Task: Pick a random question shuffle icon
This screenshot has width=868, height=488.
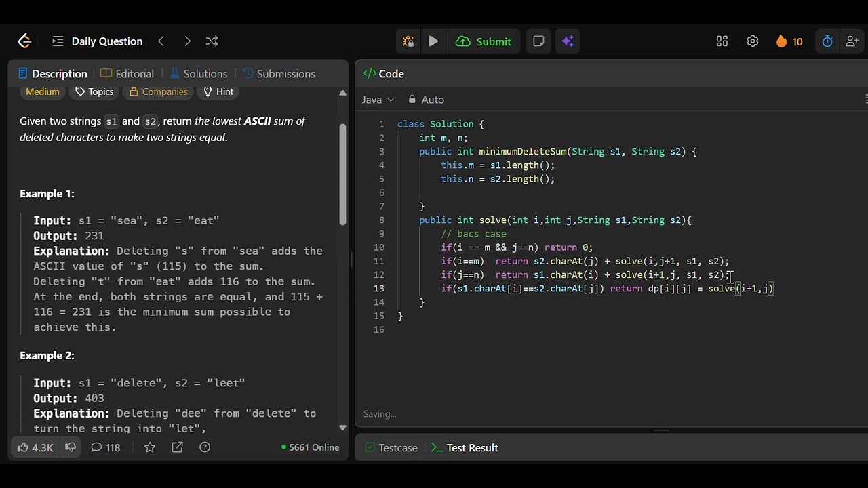Action: tap(212, 41)
